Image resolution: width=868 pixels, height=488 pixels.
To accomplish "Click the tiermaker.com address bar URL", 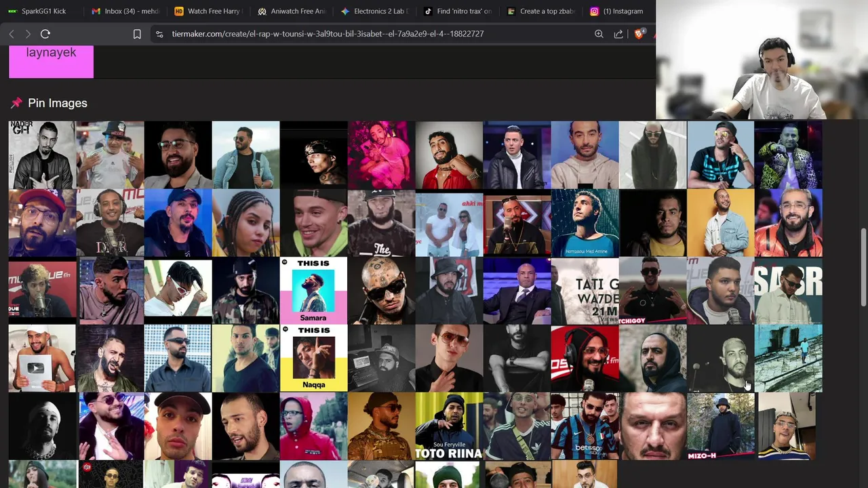I will [x=328, y=34].
